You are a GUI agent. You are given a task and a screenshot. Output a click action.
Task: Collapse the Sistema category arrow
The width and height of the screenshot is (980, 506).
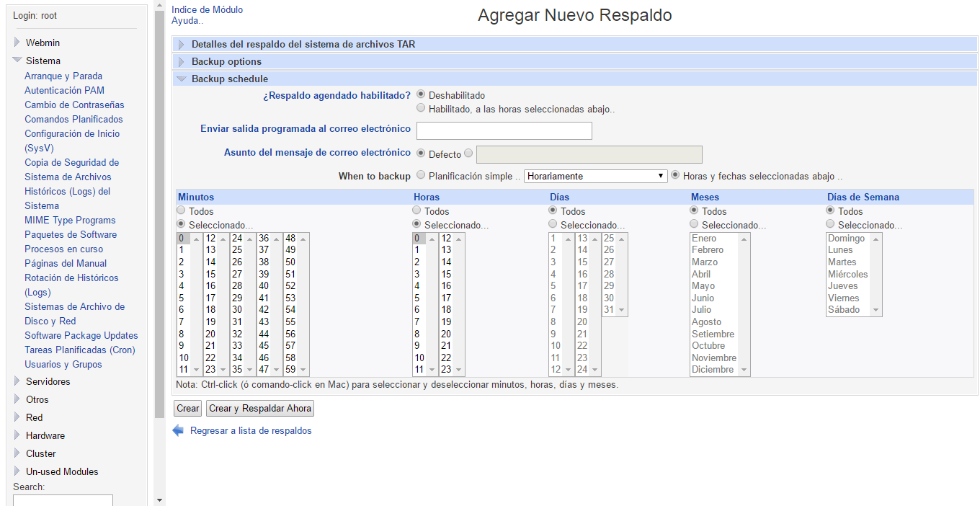click(x=17, y=61)
